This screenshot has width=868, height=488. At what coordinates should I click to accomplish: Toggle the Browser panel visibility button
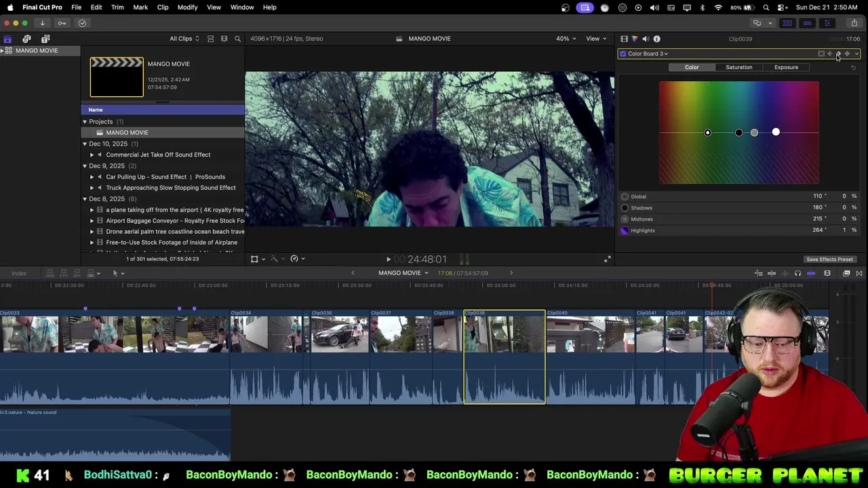(788, 23)
